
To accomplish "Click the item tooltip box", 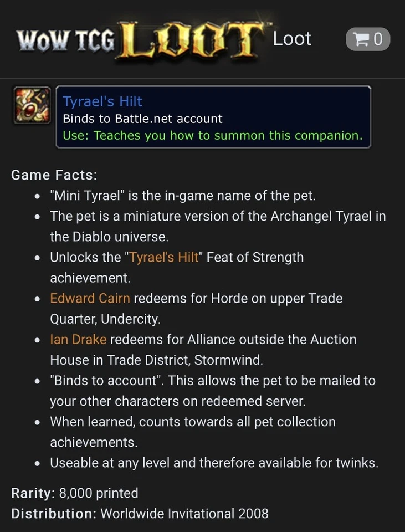I will pyautogui.click(x=213, y=116).
